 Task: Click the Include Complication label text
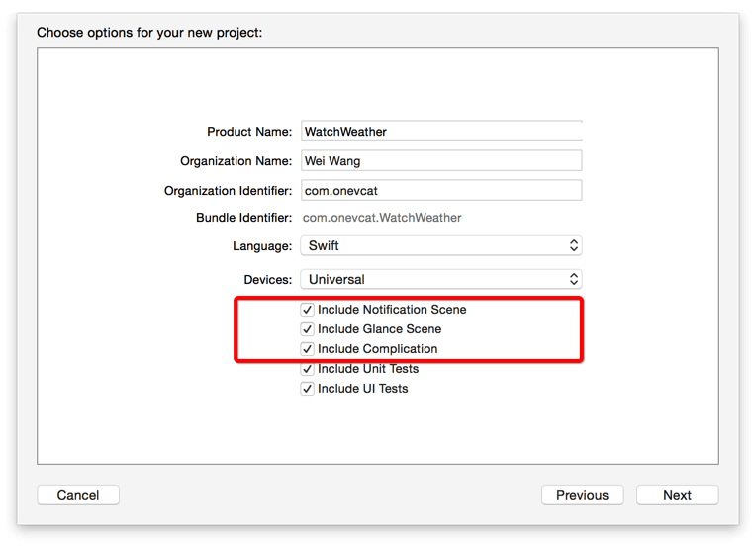[x=377, y=349]
